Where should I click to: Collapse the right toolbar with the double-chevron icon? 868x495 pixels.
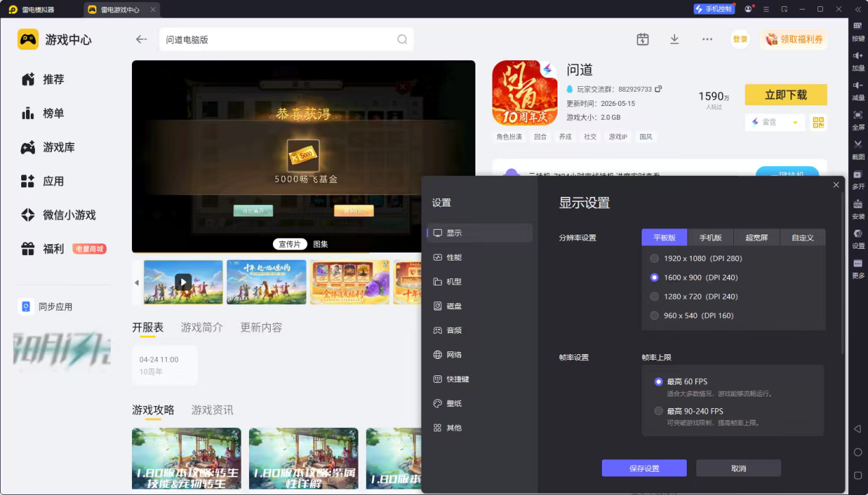coord(858,10)
